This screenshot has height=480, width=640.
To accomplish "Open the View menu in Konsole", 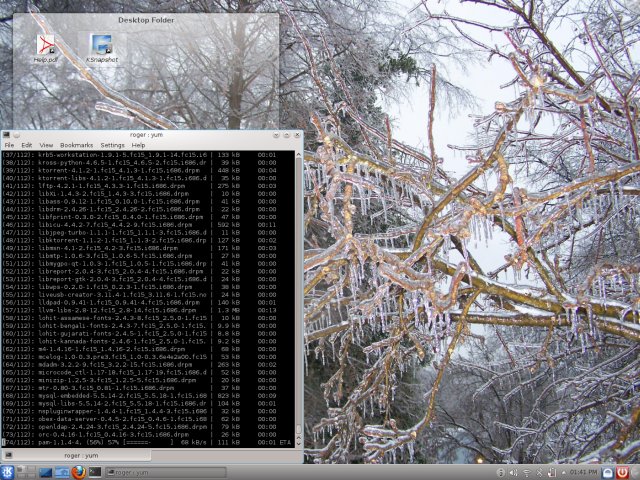I will (x=46, y=145).
